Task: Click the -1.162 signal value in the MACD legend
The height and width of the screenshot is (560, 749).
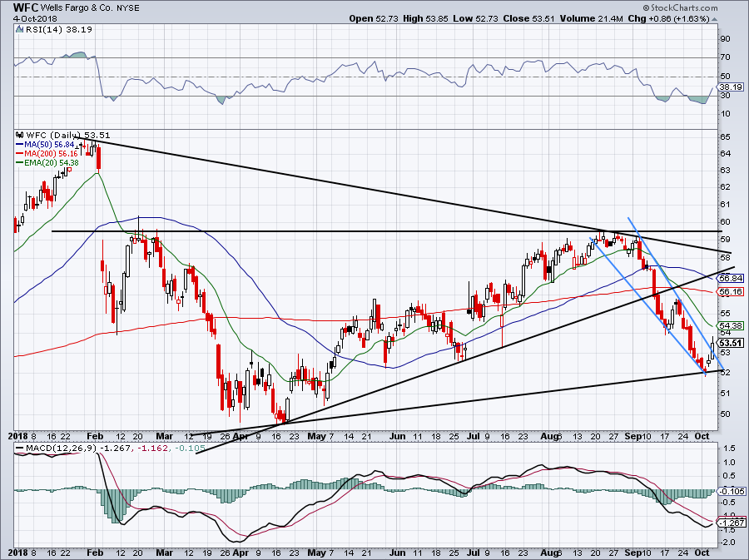Action: 153,448
